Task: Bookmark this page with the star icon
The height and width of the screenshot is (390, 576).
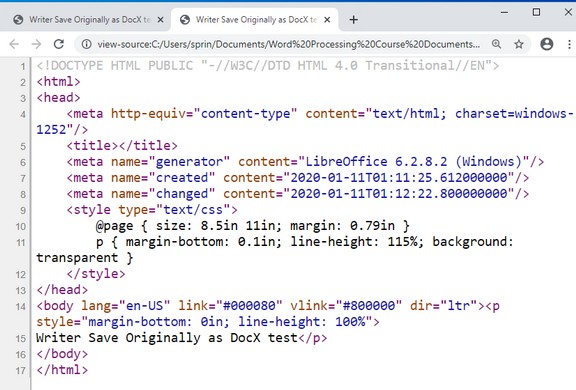Action: click(519, 44)
